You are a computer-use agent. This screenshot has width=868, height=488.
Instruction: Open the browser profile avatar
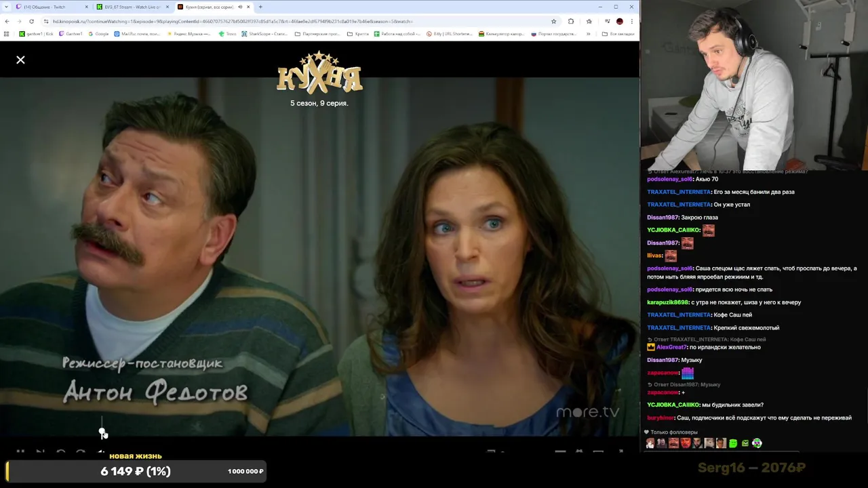click(619, 21)
